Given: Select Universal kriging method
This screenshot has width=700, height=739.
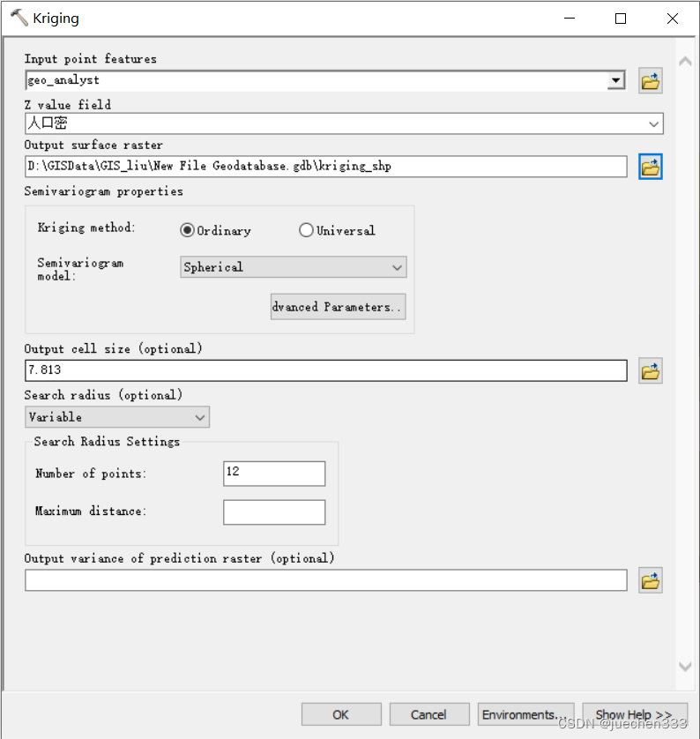Looking at the screenshot, I should point(338,230).
